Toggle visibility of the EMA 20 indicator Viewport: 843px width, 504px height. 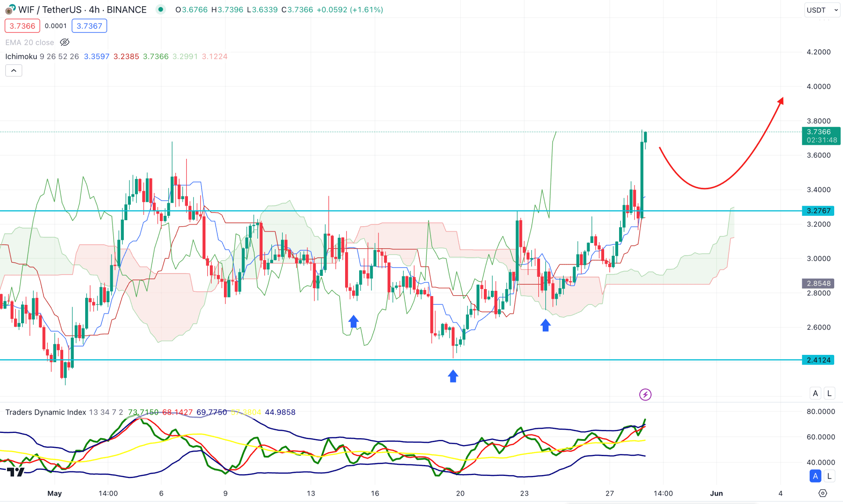point(65,42)
